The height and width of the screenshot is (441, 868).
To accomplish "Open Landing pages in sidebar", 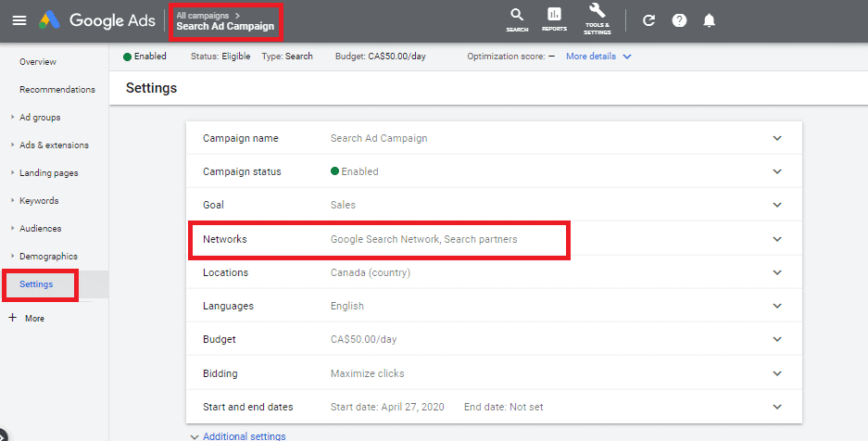I will click(x=49, y=172).
